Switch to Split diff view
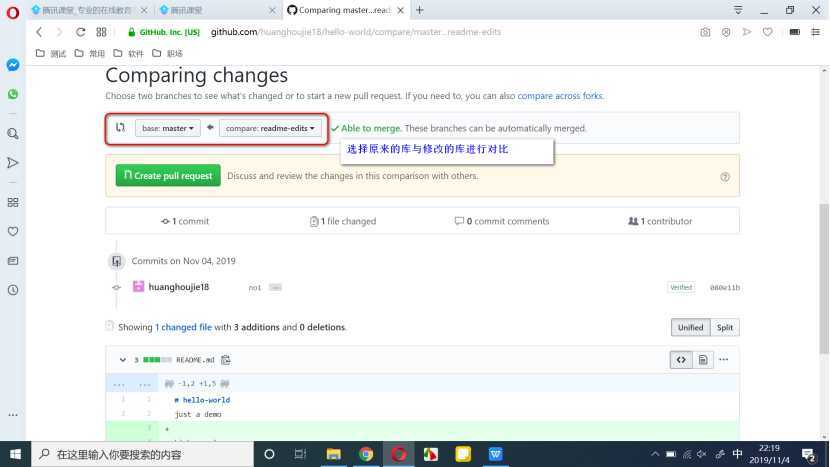830x467 pixels. (x=725, y=328)
